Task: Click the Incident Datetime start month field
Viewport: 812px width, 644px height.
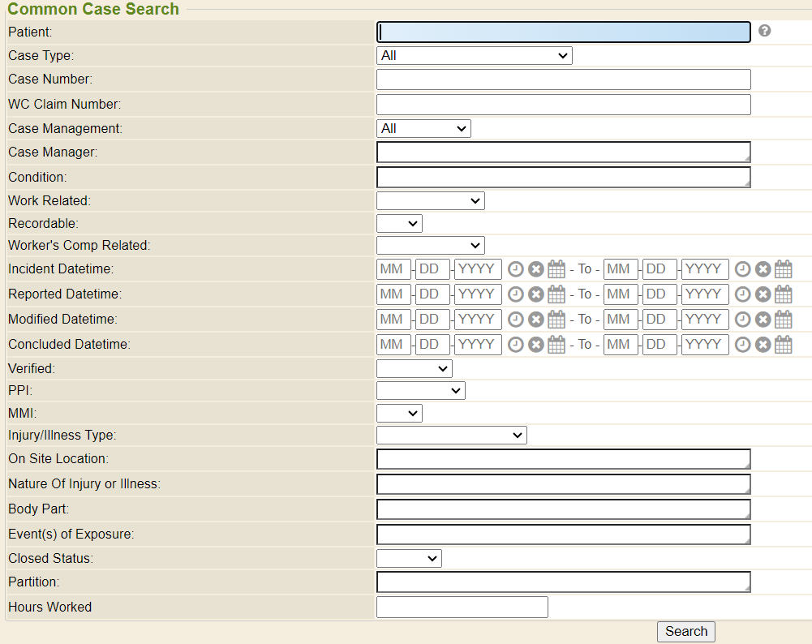Action: 393,269
